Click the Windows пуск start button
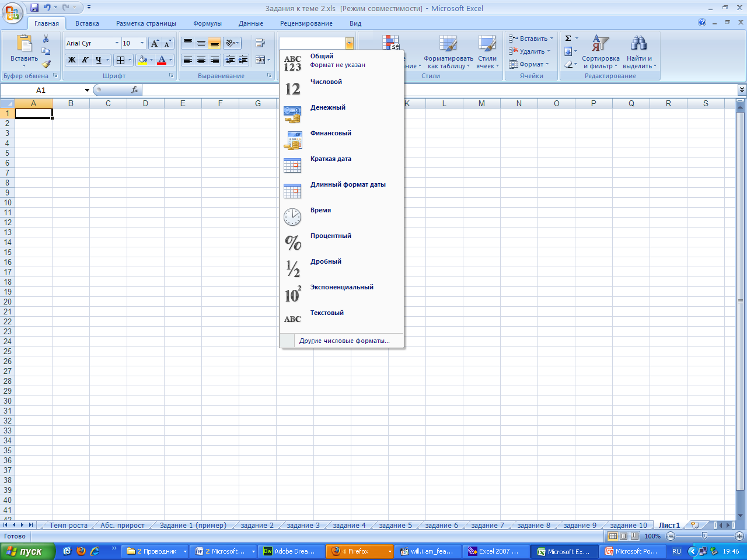This screenshot has height=560, width=747. coord(27,551)
